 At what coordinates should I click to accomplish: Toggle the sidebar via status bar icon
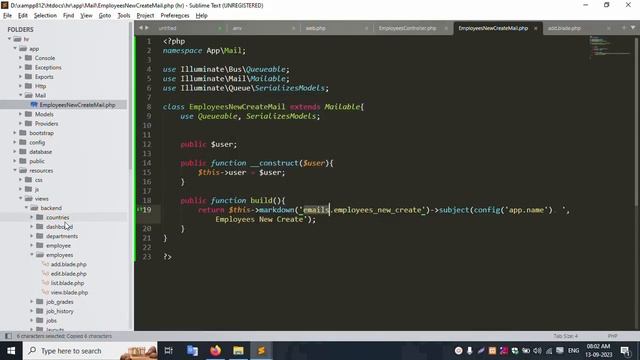tap(8, 336)
